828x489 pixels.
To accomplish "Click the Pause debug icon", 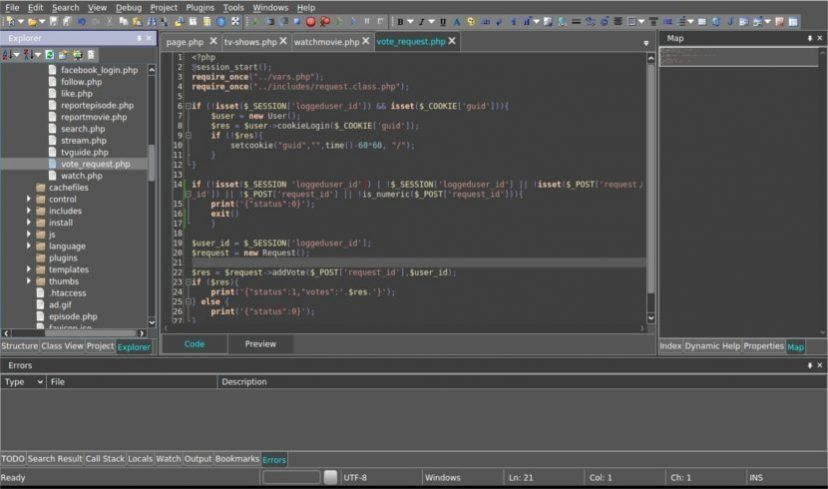I will [x=366, y=22].
